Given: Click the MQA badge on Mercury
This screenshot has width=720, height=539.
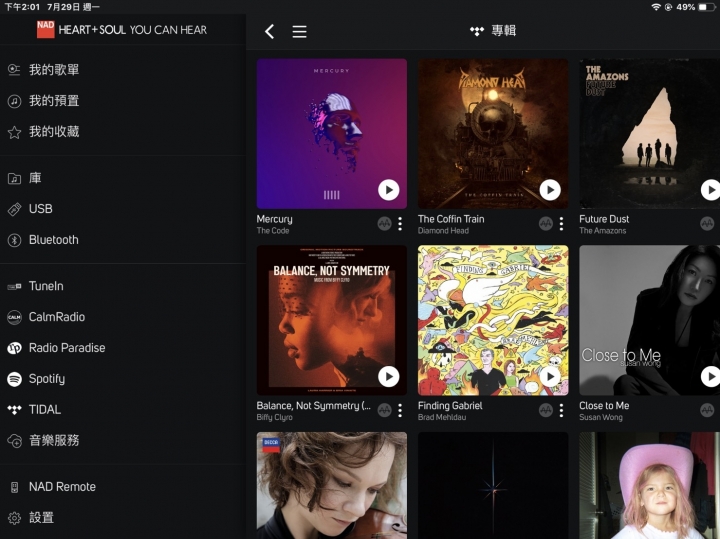Looking at the screenshot, I should pyautogui.click(x=384, y=224).
